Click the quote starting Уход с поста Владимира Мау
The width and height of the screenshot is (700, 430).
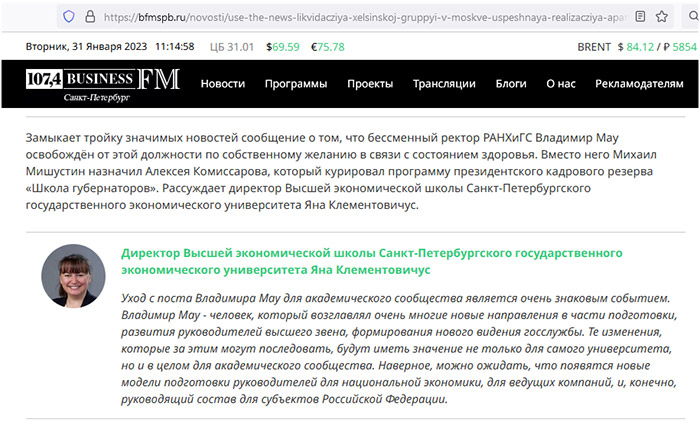(x=399, y=348)
